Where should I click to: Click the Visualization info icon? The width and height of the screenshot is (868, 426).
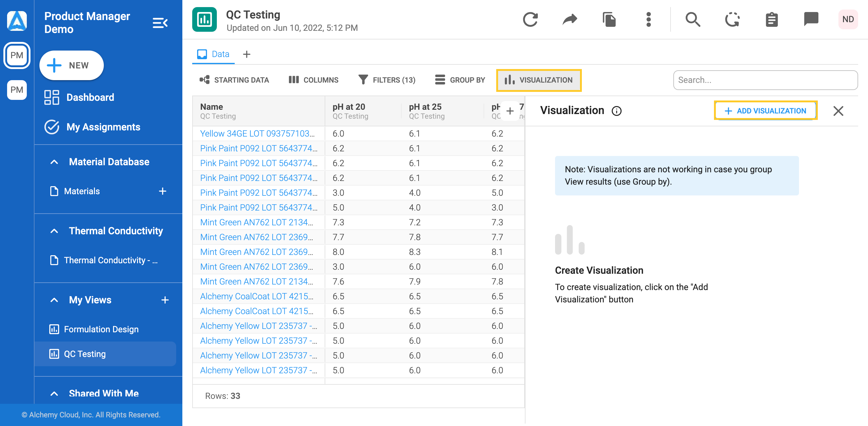[x=616, y=111]
